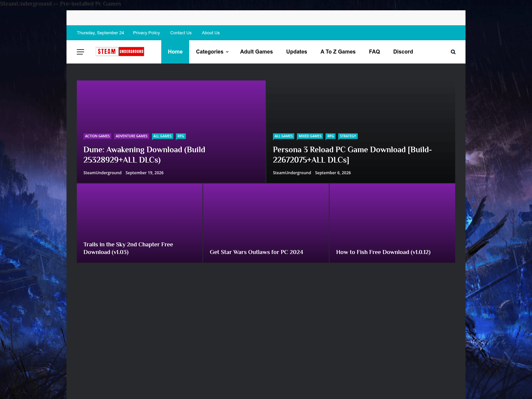Image resolution: width=532 pixels, height=399 pixels.
Task: Open the Contact Us link
Action: [181, 33]
